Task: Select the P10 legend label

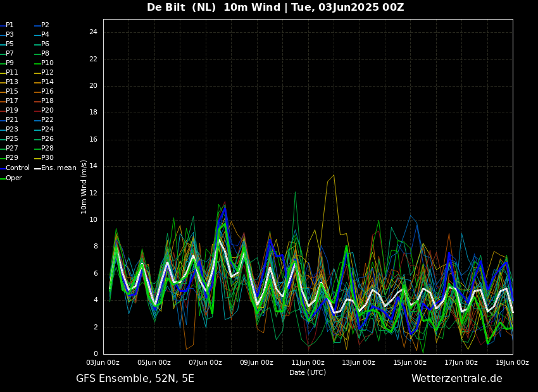Action: coord(47,63)
